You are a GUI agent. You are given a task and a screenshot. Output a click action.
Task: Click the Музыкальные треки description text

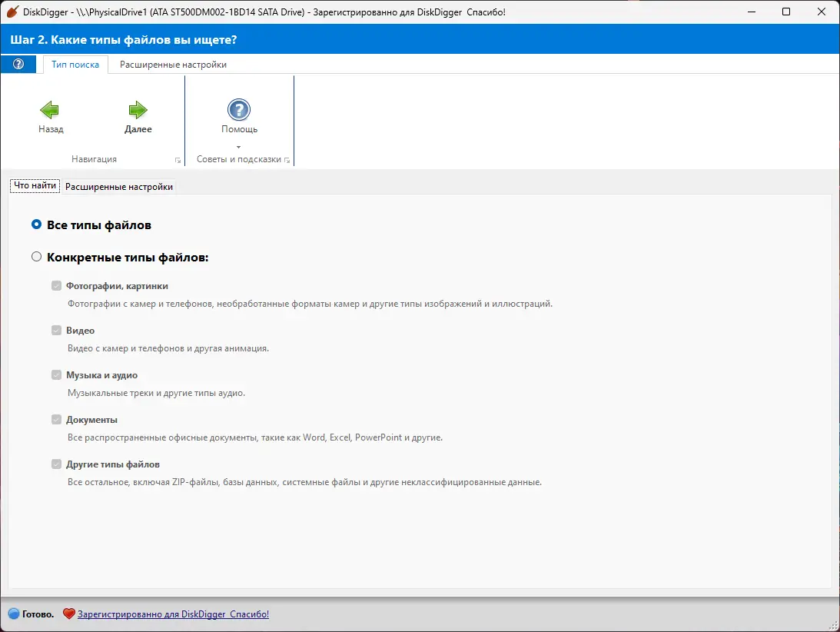point(157,392)
